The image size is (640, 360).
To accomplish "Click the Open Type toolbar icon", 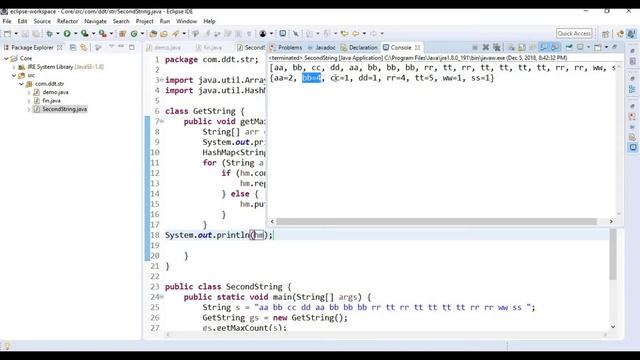I will click(153, 33).
